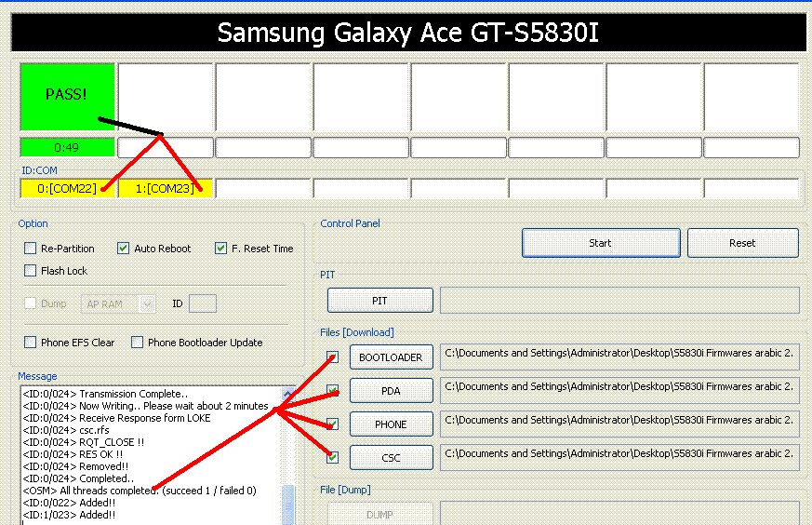Uncheck the CSC file checkbox
The image size is (812, 525).
coord(332,458)
